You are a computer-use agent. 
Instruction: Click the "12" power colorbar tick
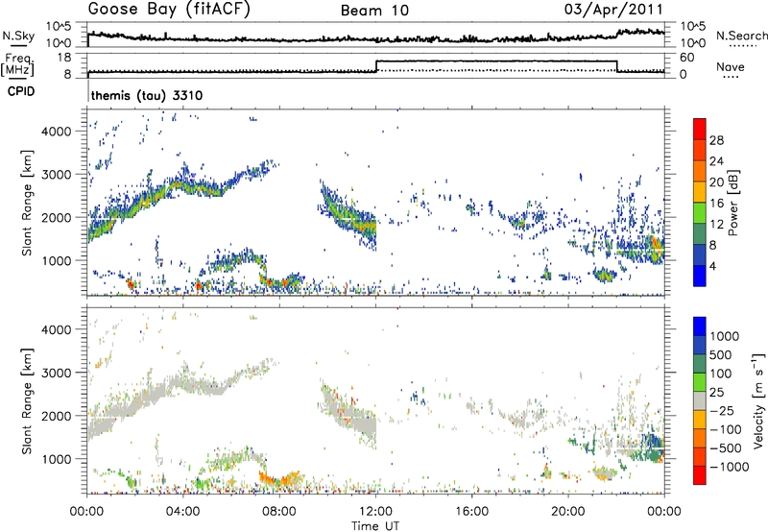click(x=716, y=225)
